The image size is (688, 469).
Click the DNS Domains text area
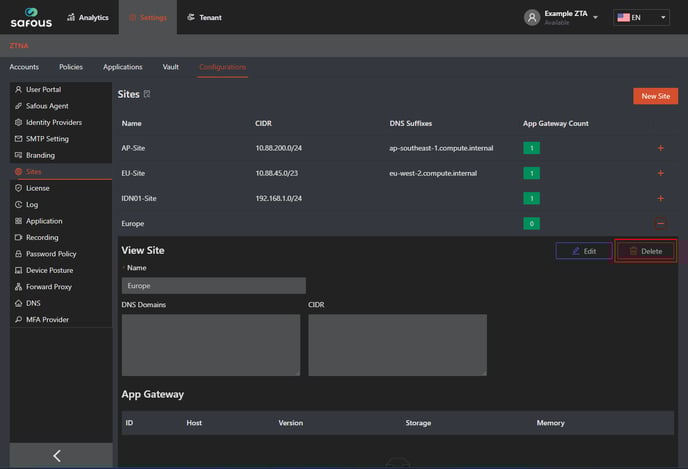pyautogui.click(x=211, y=345)
